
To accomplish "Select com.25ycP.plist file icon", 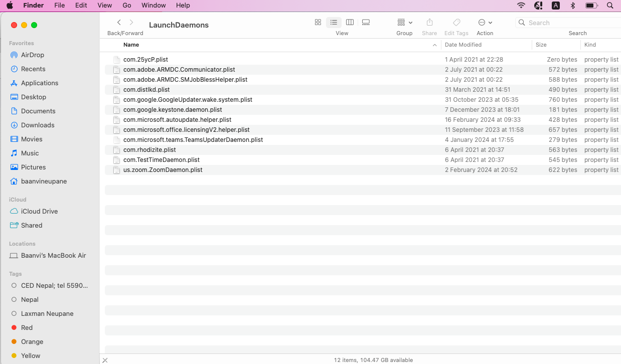I will point(117,60).
